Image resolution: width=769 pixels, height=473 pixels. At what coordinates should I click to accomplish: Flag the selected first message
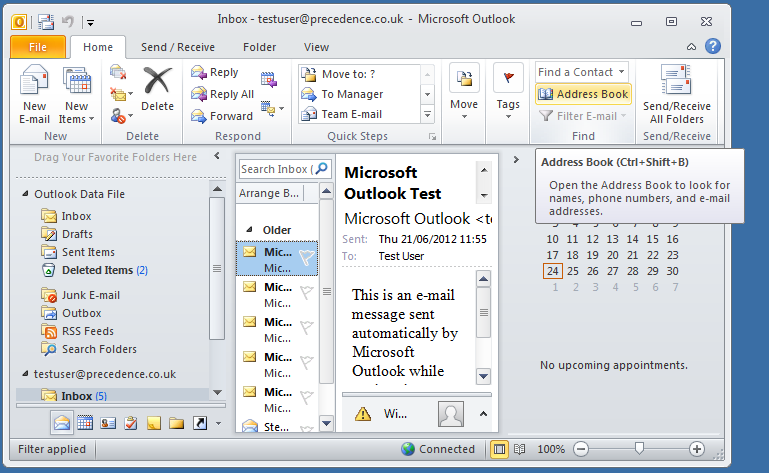click(307, 258)
